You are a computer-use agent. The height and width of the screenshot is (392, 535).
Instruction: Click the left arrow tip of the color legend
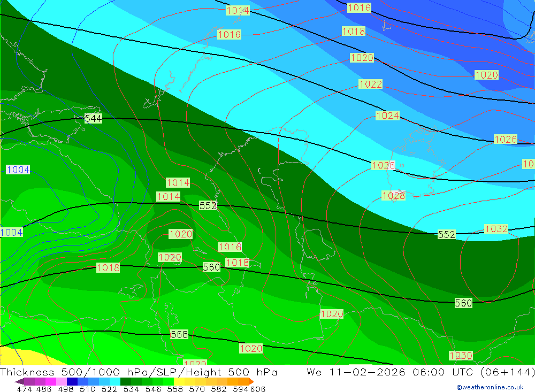(19, 381)
